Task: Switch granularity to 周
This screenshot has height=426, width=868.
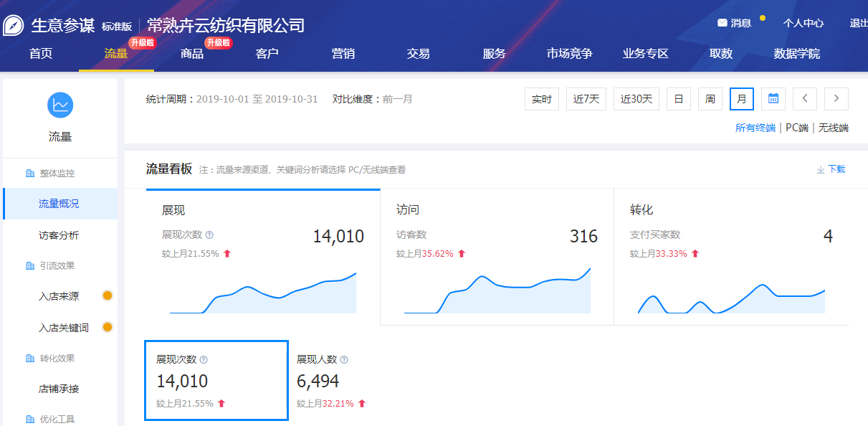Action: (710, 99)
